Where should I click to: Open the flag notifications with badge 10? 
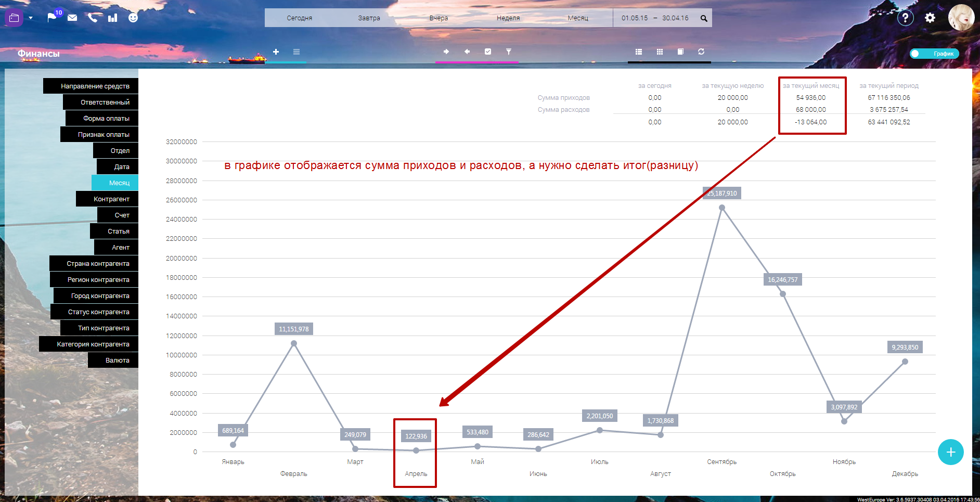[52, 18]
